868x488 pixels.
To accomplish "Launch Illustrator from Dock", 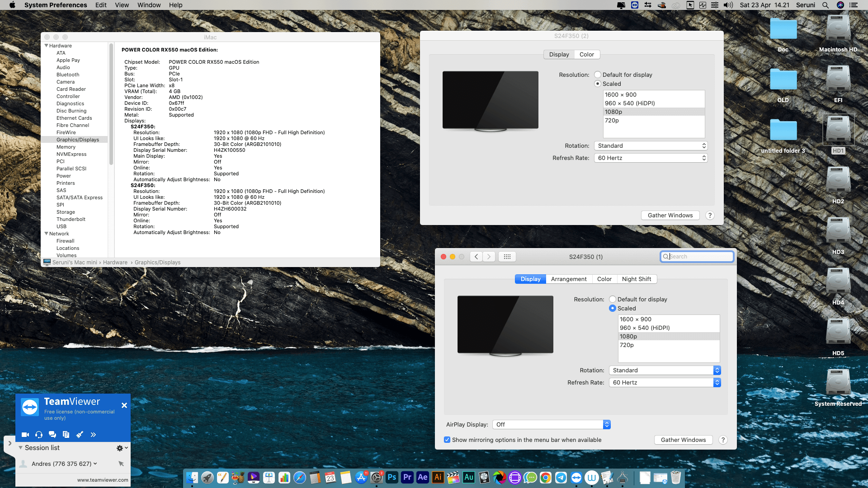I will click(438, 477).
